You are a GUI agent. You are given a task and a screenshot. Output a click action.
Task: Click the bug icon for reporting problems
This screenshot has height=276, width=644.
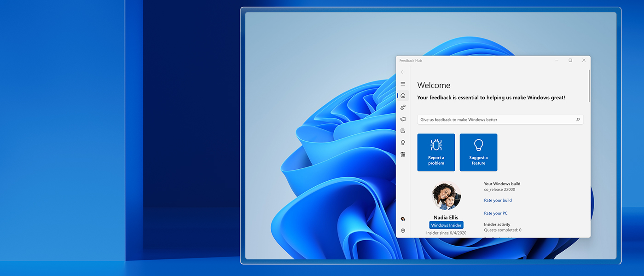click(436, 144)
